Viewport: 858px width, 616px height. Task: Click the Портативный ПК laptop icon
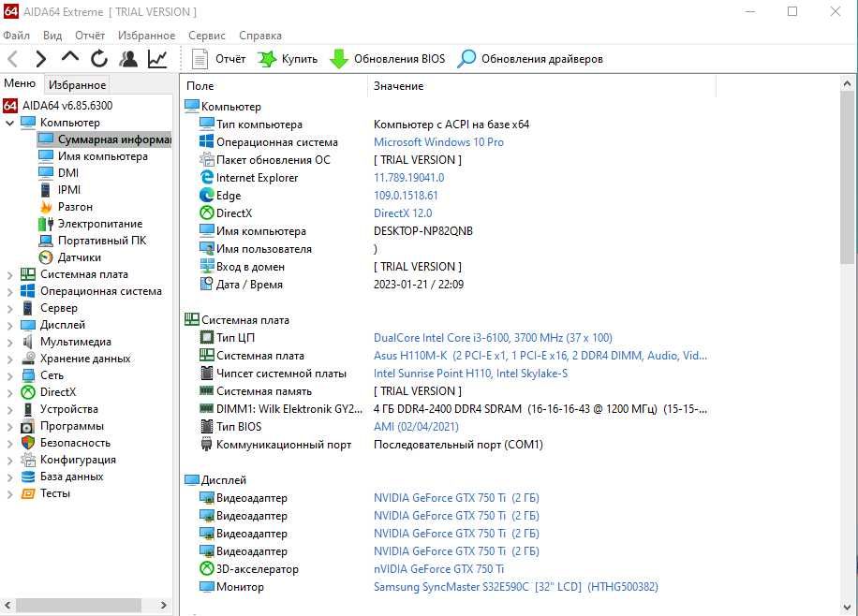[46, 241]
